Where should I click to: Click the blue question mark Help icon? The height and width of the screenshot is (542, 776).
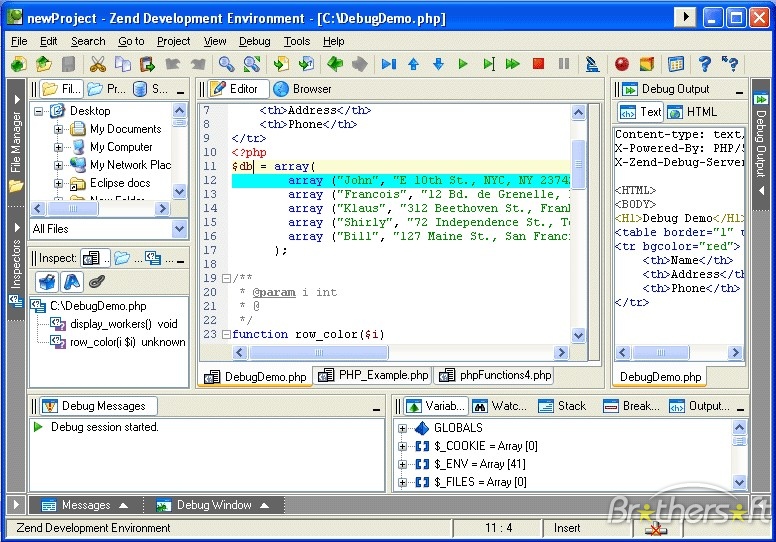coord(705,64)
